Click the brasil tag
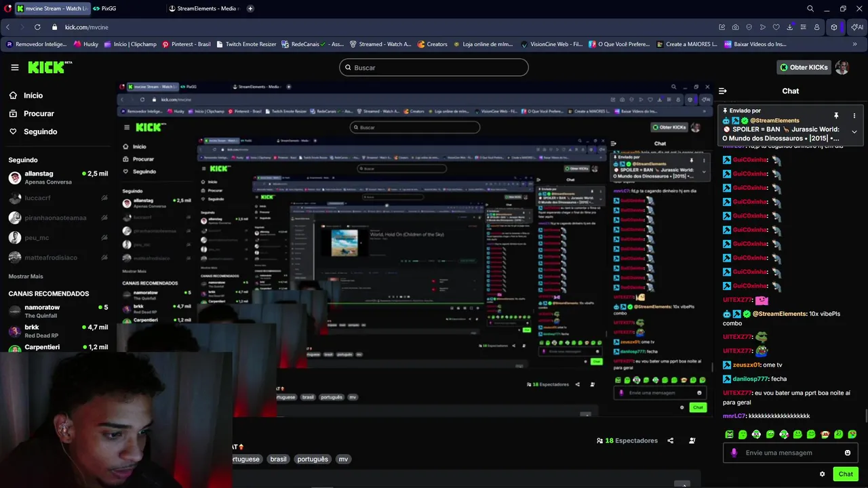Viewport: 868px width, 488px height. 279,459
